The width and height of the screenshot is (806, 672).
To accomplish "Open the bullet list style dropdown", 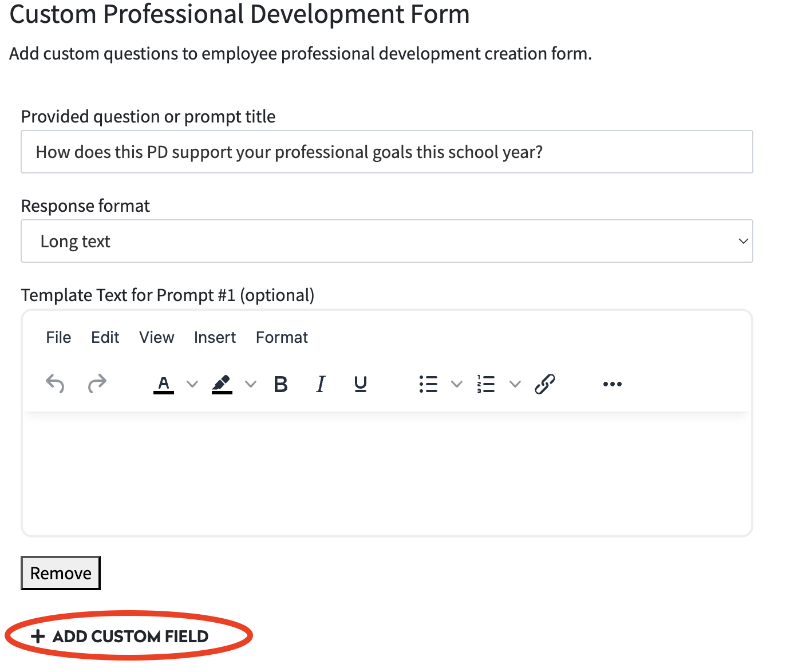I will point(457,384).
